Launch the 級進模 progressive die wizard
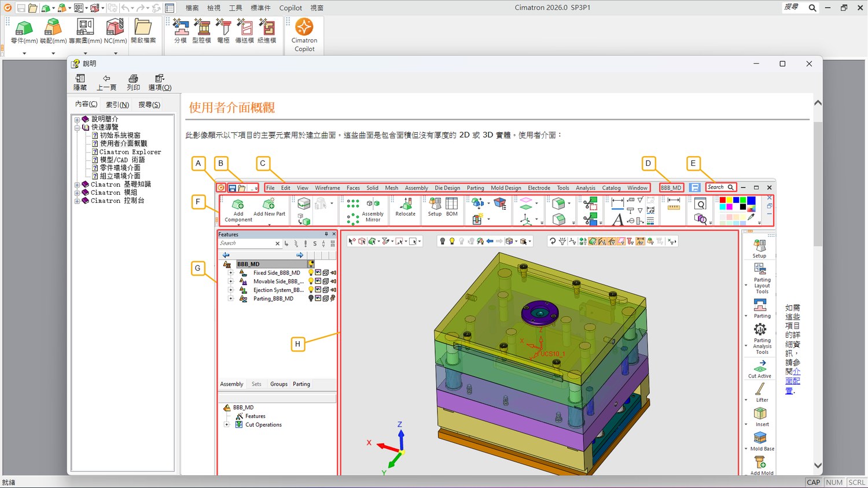868x488 pixels. pos(267,27)
